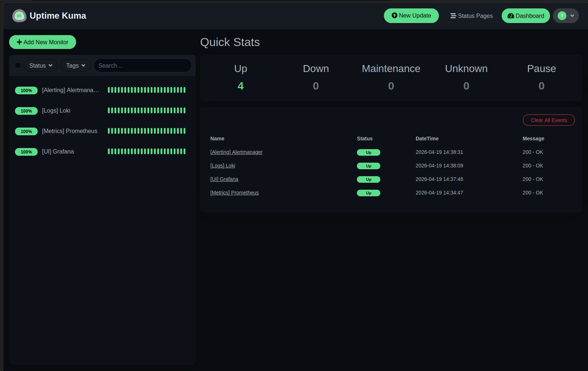Image resolution: width=588 pixels, height=371 pixels.
Task: Click the Pause stat label
Action: click(542, 69)
